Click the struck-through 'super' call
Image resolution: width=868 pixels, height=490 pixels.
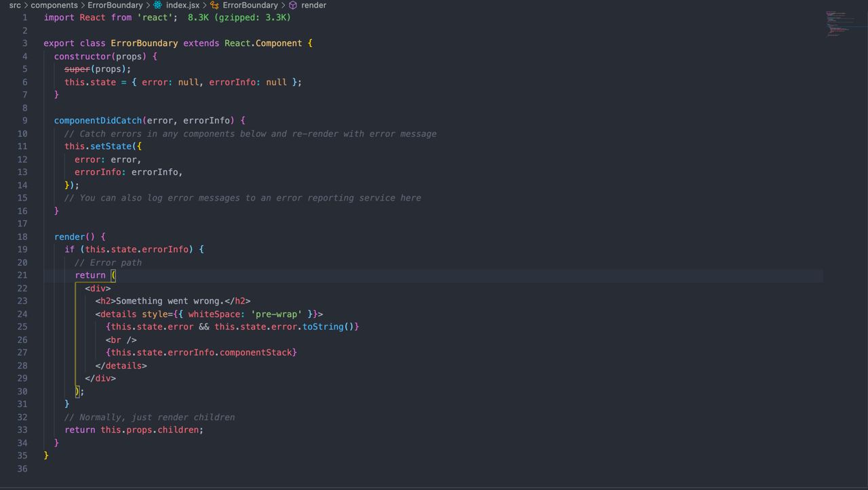77,69
